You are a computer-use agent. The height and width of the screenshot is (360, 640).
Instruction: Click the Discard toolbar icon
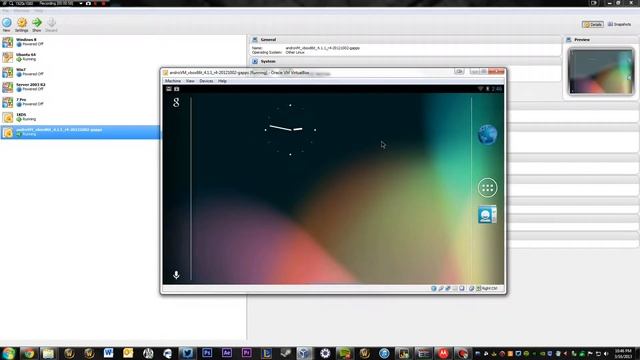click(x=51, y=24)
